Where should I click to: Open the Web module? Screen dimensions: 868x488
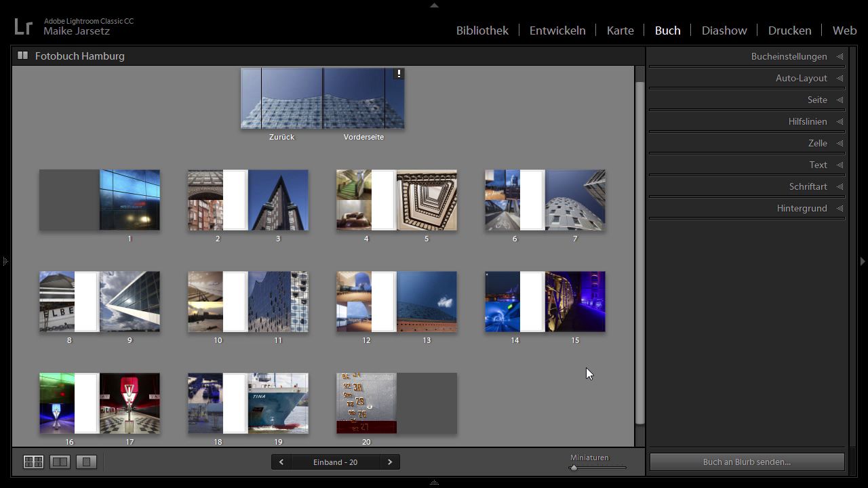click(845, 30)
